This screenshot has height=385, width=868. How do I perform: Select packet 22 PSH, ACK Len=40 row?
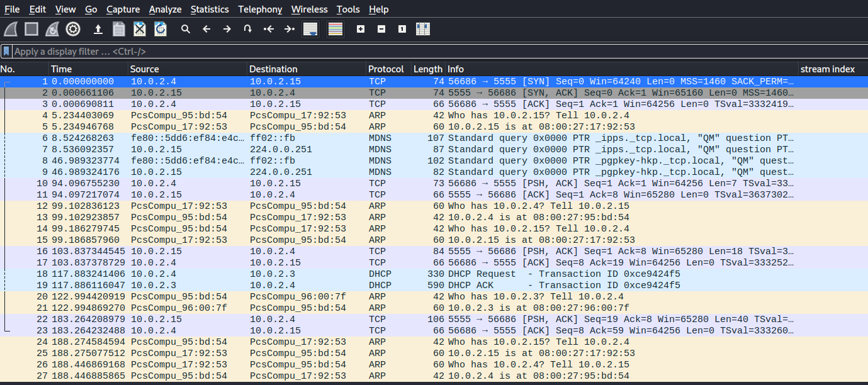coord(434,319)
